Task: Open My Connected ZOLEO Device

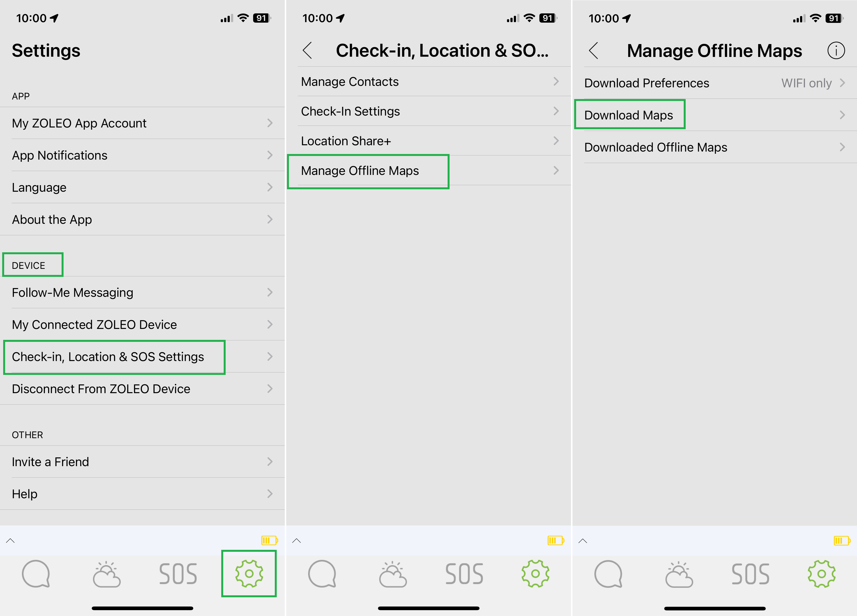Action: click(142, 325)
